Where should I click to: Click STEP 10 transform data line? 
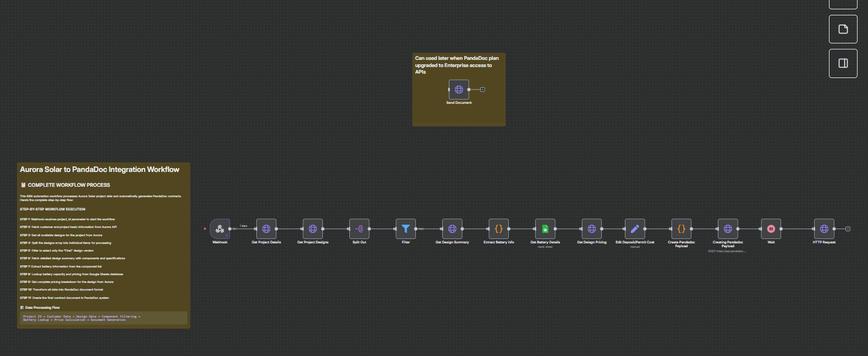coord(62,290)
